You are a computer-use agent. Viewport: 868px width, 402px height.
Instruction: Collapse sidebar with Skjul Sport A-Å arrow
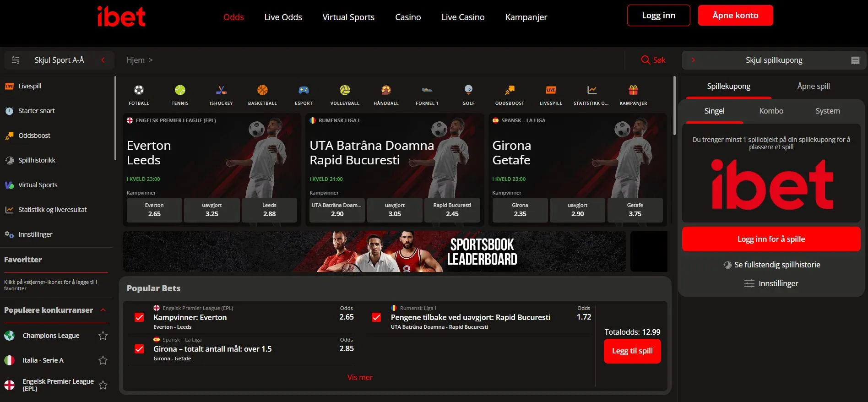[x=103, y=60]
